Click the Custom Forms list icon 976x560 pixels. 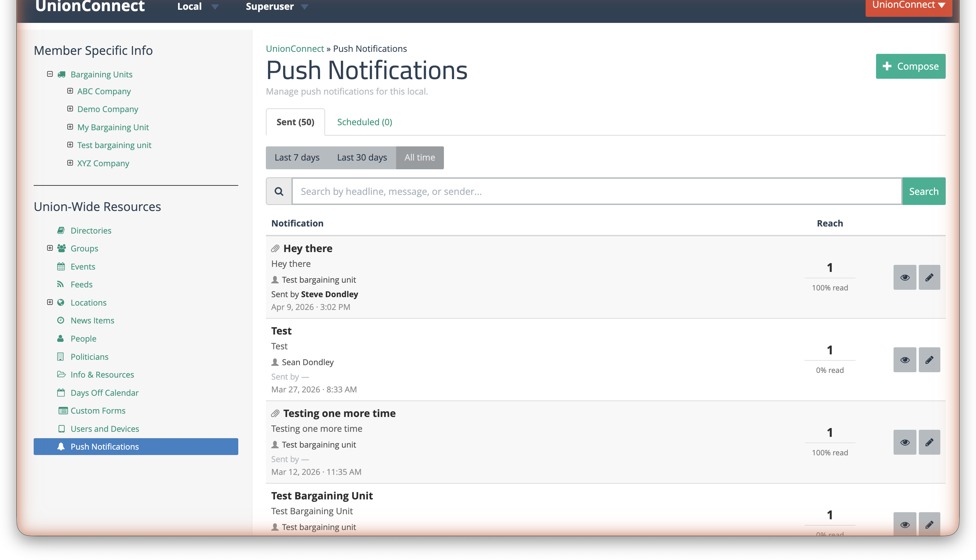(63, 411)
